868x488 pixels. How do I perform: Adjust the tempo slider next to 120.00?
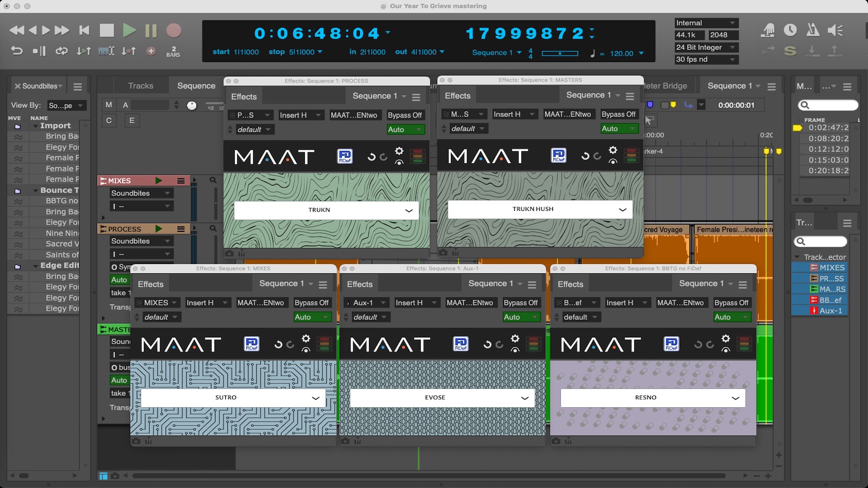pos(560,53)
